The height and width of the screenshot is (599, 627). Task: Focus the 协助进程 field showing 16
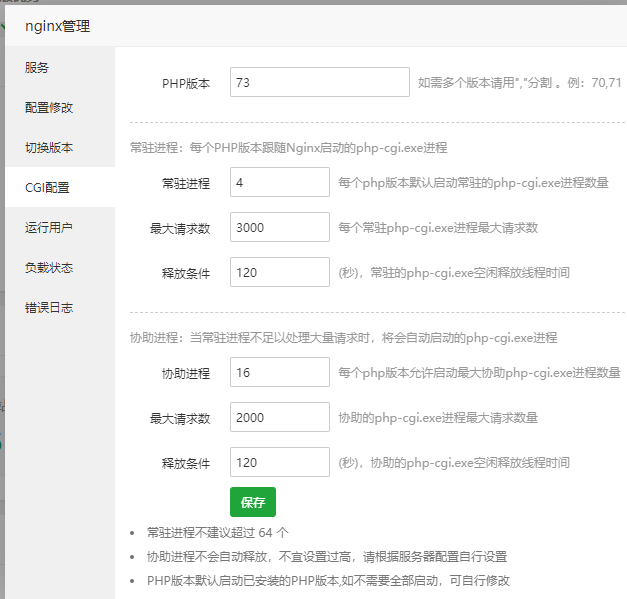point(280,372)
